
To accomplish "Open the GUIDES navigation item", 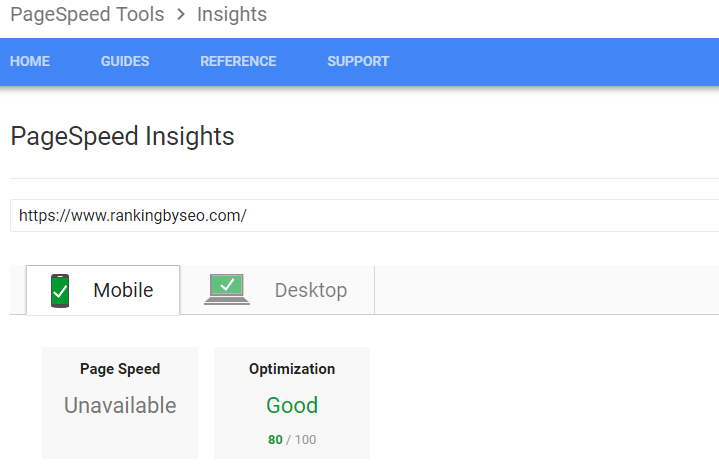I will [x=125, y=61].
